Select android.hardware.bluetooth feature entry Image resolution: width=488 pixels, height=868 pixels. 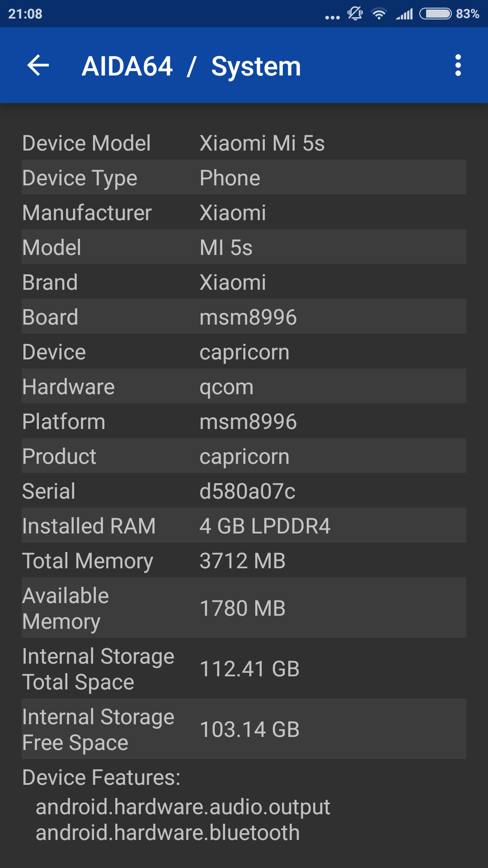(168, 833)
